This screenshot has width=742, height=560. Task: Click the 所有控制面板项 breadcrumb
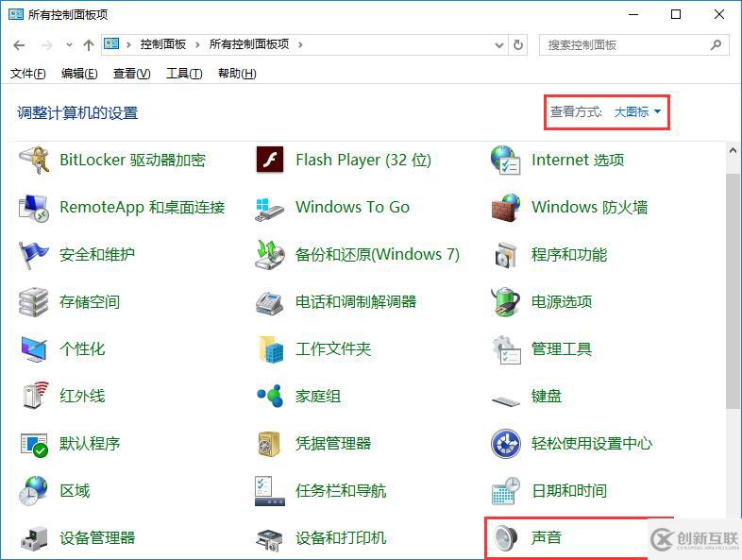(x=249, y=44)
